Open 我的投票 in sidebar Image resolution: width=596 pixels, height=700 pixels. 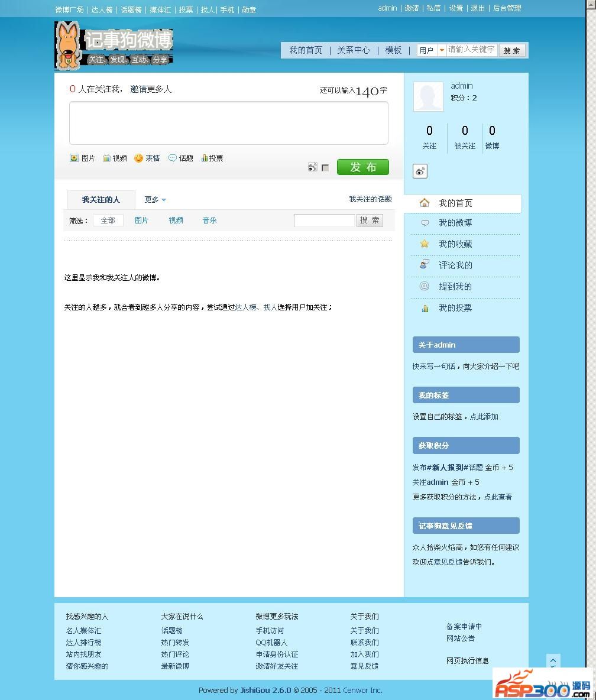[x=455, y=308]
